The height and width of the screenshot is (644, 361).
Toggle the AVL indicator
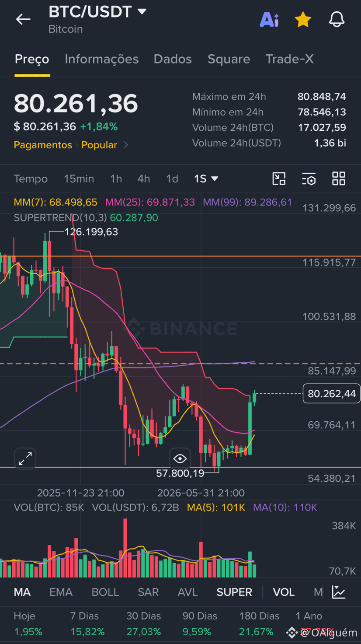tap(188, 592)
